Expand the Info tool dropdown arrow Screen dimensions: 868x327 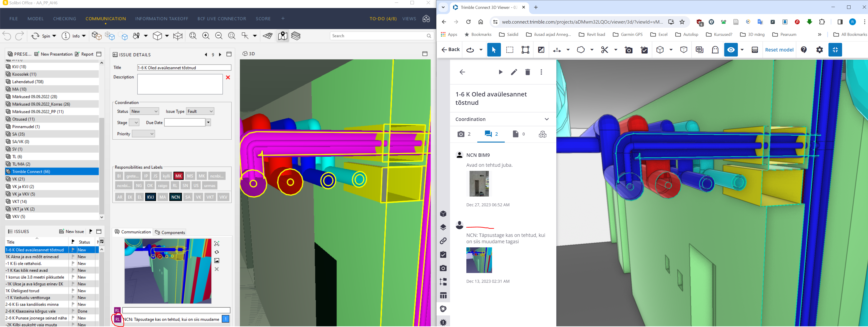click(x=84, y=36)
